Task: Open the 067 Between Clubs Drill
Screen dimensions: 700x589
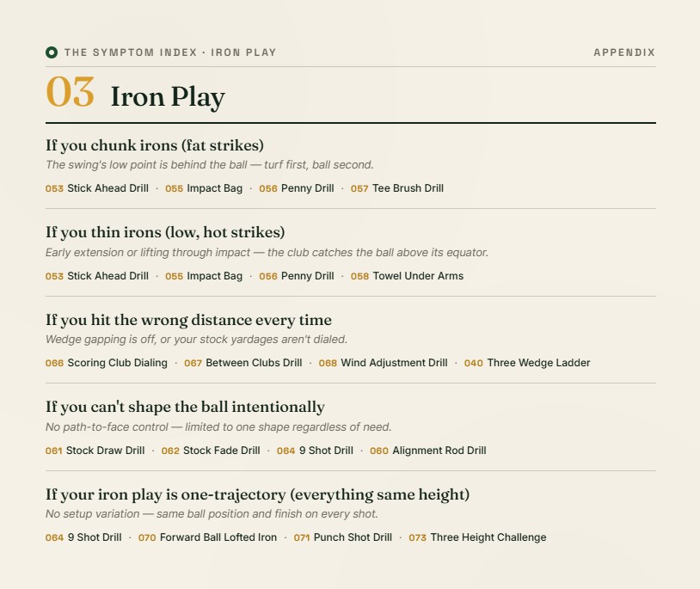Action: point(243,363)
